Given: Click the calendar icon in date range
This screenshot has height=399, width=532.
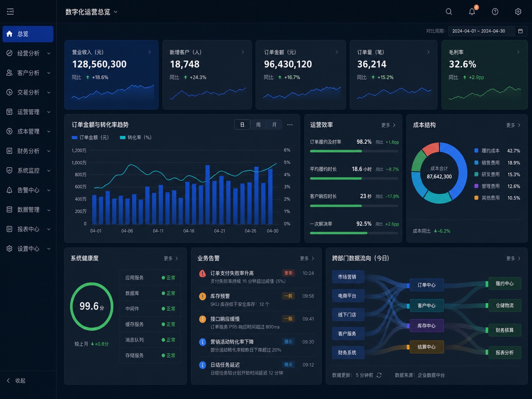Looking at the screenshot, I should [x=521, y=31].
